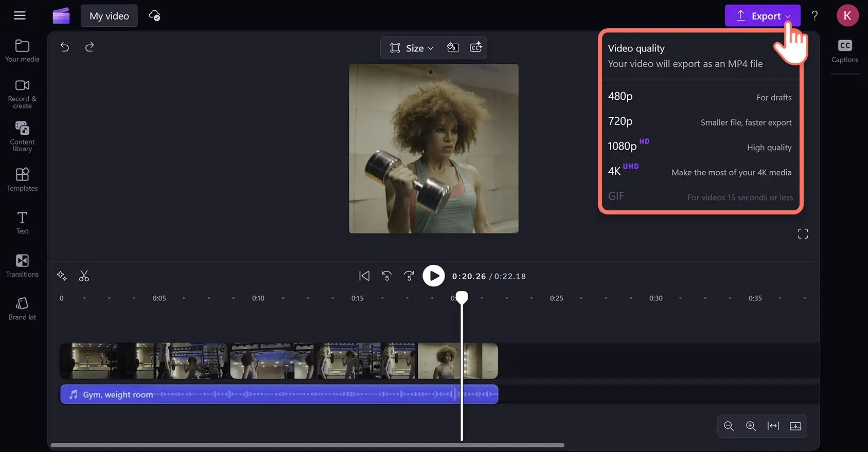The width and height of the screenshot is (868, 452).
Task: Rename the My video title
Action: click(109, 16)
